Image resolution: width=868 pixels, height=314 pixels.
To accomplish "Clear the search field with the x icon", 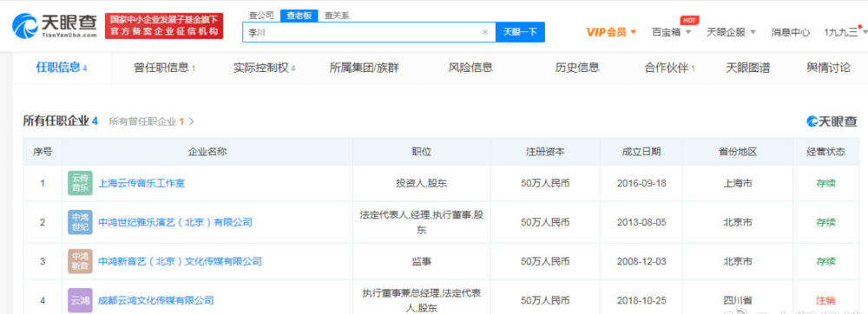I will pyautogui.click(x=485, y=32).
